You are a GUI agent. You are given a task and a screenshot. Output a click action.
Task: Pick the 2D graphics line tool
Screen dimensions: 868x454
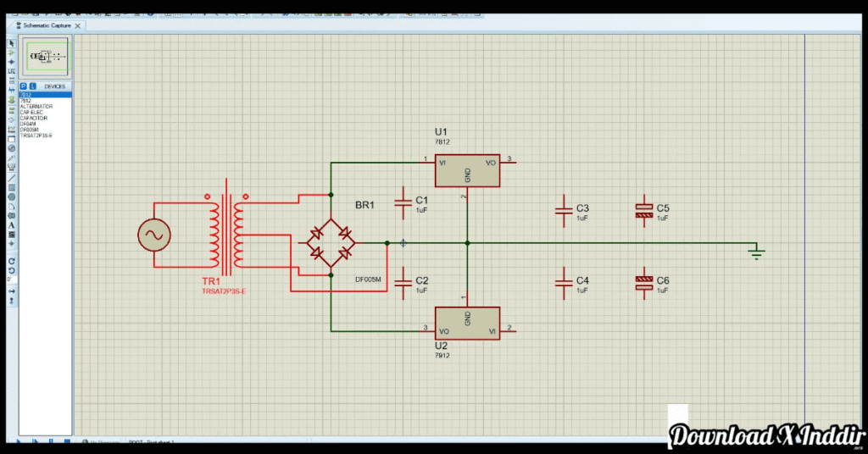pyautogui.click(x=12, y=178)
